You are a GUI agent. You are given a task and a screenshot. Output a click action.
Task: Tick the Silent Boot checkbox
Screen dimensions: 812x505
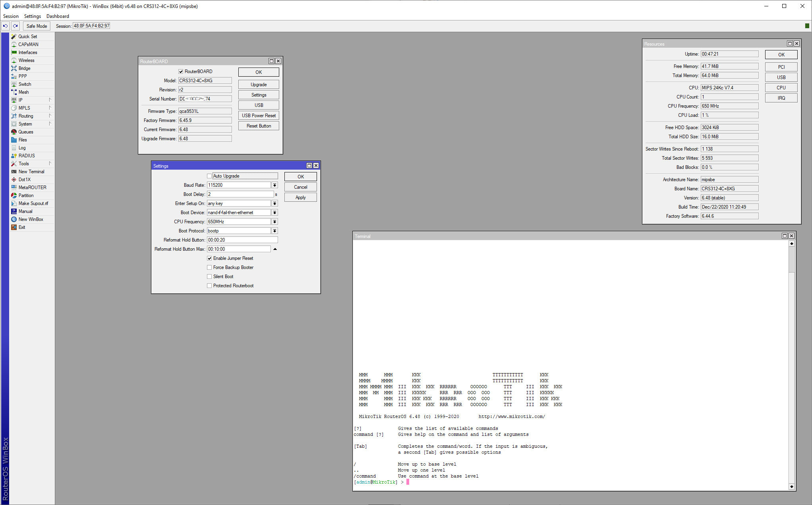coord(209,277)
